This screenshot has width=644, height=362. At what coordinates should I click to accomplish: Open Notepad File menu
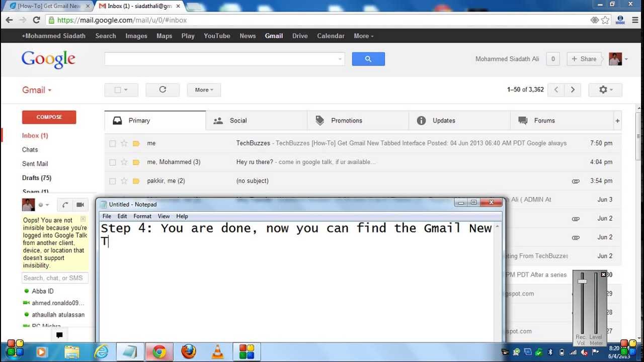coord(107,216)
